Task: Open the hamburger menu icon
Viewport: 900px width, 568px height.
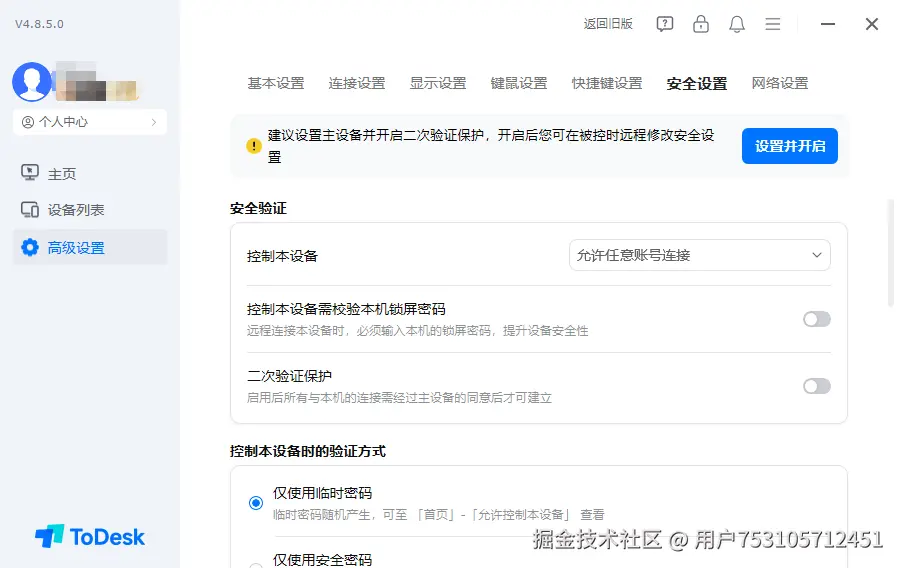Action: [773, 24]
